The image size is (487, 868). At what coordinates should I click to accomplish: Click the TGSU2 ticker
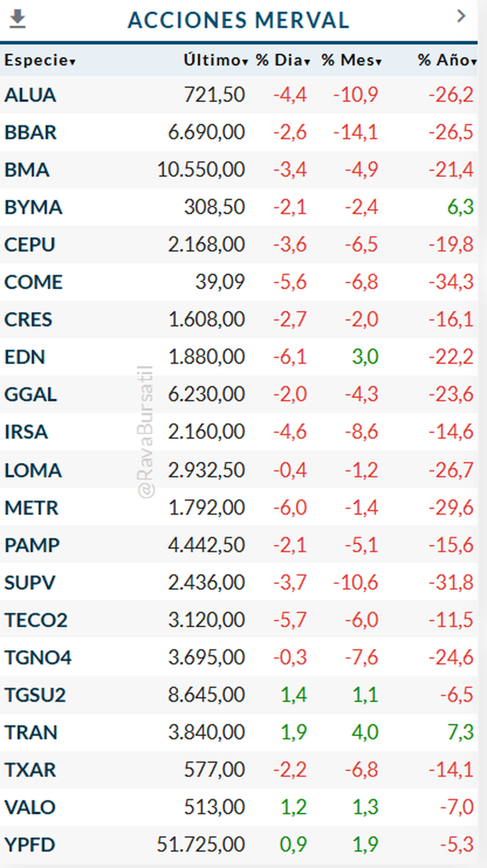tap(35, 695)
